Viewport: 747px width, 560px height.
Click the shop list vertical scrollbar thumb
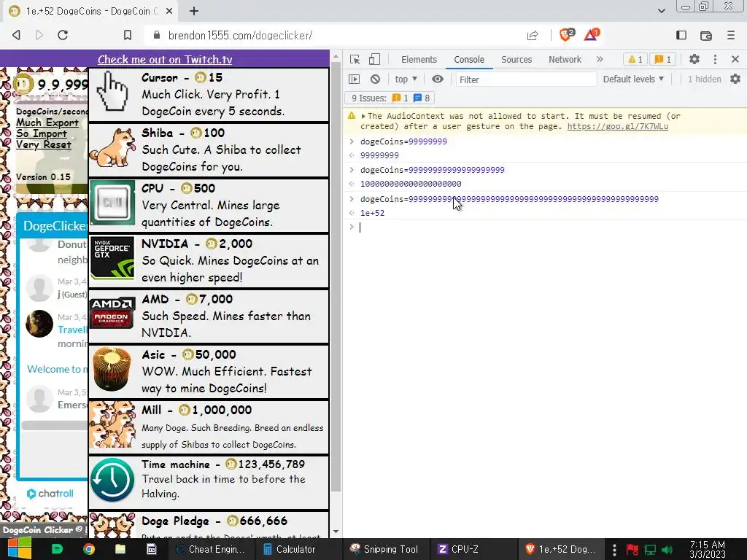tap(336, 278)
